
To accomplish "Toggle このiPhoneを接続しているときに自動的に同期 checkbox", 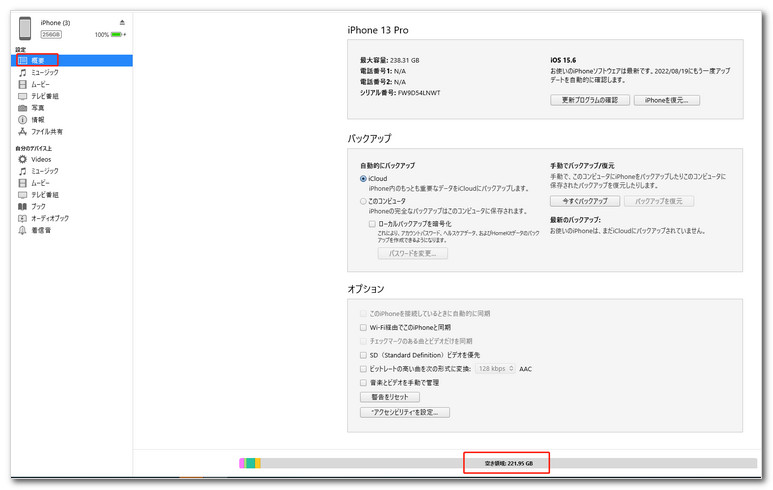I will (x=363, y=314).
